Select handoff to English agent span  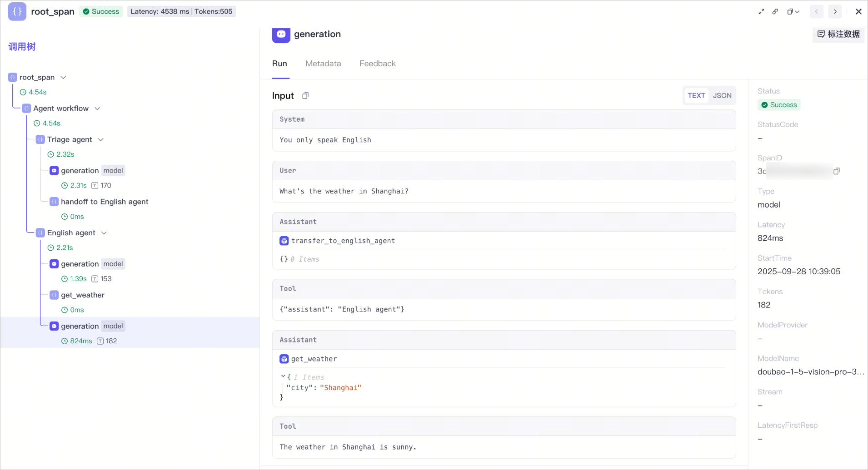pyautogui.click(x=105, y=202)
